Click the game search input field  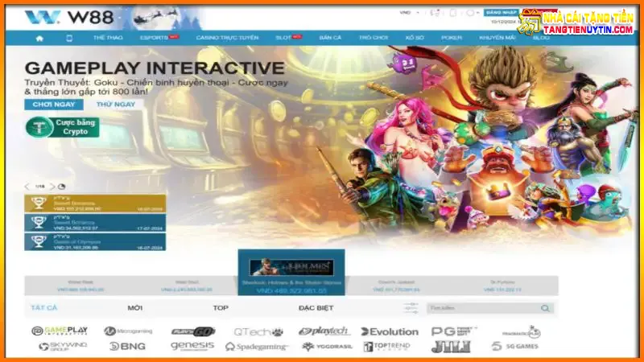pyautogui.click(x=484, y=308)
